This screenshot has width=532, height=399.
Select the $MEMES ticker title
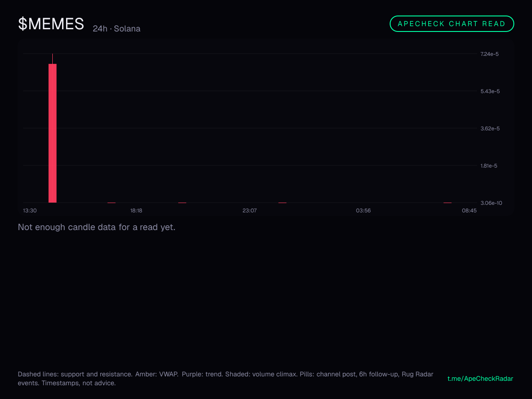[51, 23]
